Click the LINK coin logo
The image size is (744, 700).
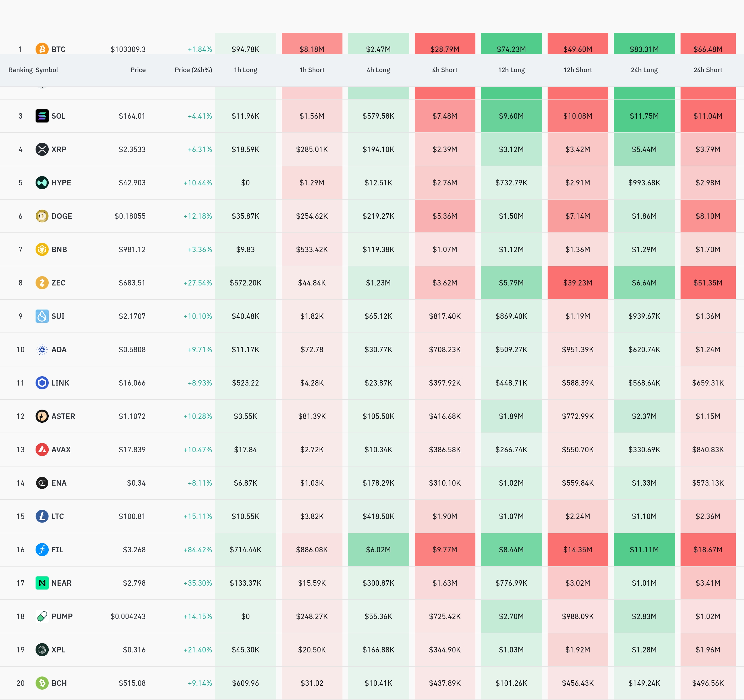tap(42, 383)
